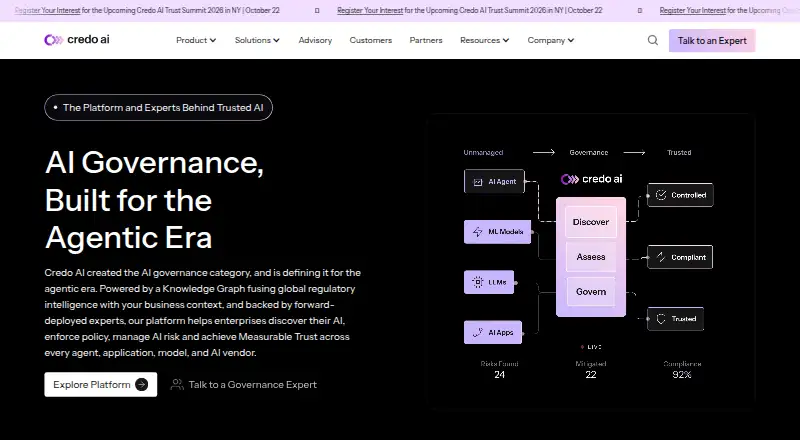Click The Platform and Experts Behind Trusted AI pill

[x=158, y=108]
